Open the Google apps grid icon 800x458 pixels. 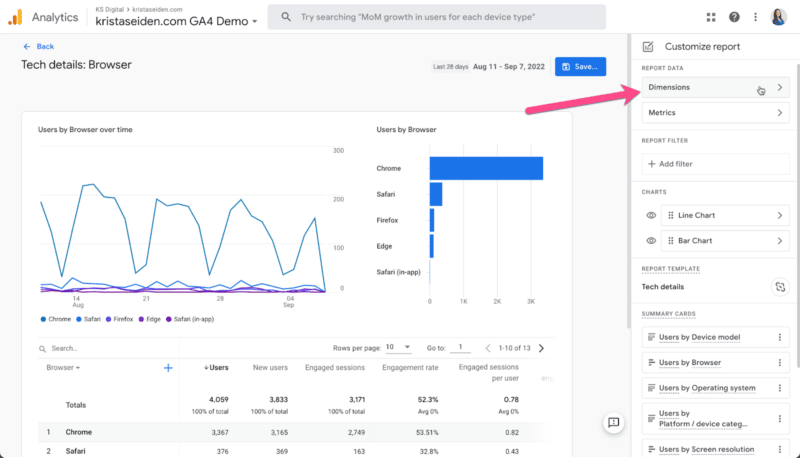[711, 17]
